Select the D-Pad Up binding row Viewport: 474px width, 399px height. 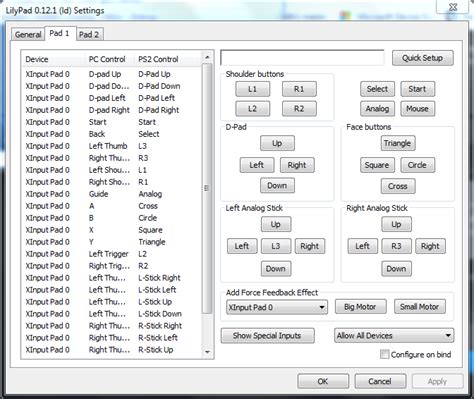tap(112, 74)
